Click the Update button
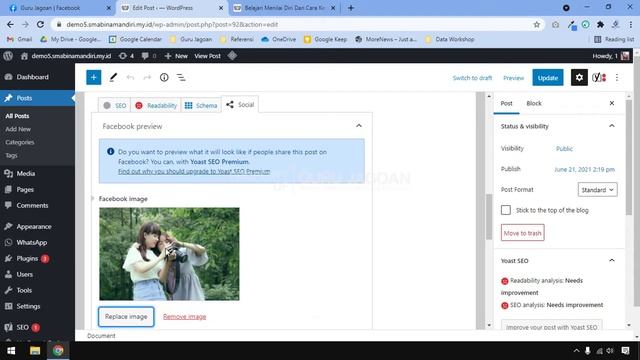 (x=548, y=78)
